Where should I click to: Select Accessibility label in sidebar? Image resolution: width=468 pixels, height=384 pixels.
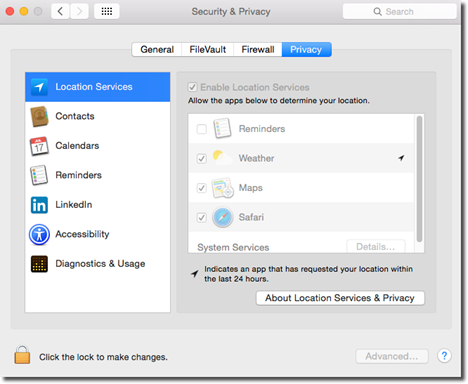82,234
